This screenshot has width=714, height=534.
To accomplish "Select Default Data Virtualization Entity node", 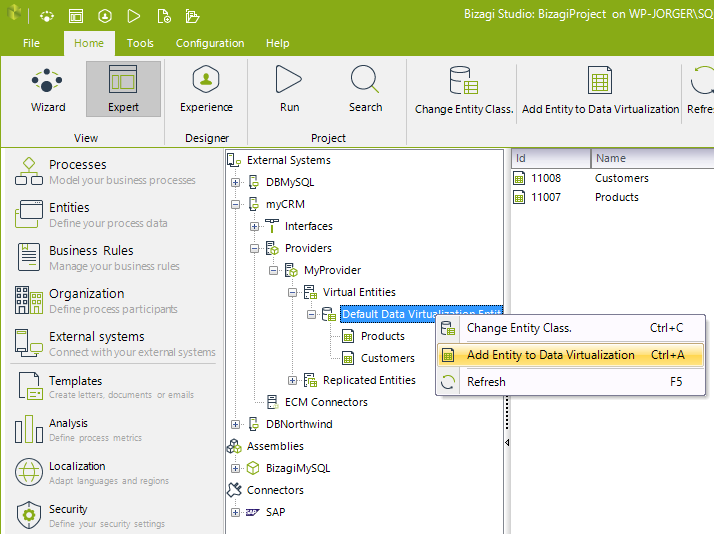I will pyautogui.click(x=421, y=314).
